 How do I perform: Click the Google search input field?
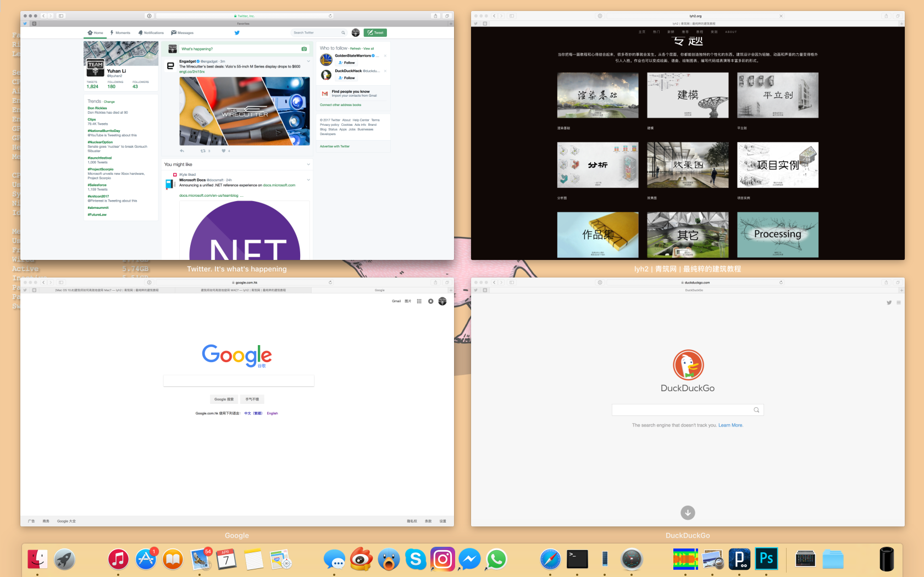pos(239,381)
